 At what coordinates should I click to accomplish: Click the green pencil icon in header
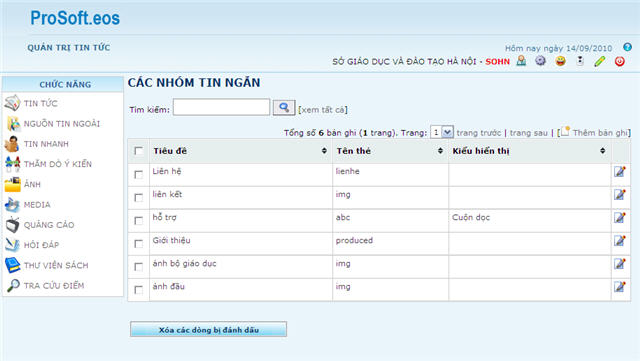click(x=599, y=61)
